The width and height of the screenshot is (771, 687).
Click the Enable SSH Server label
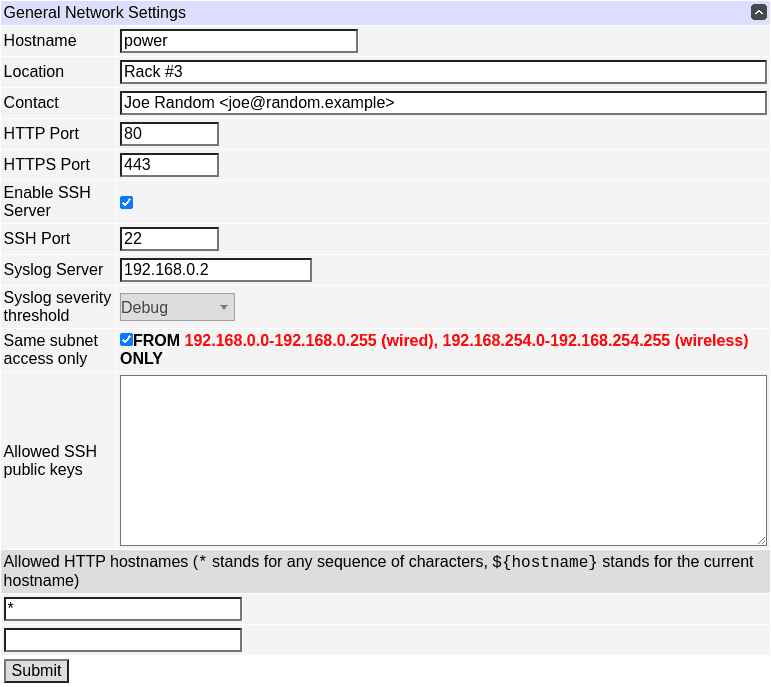pyautogui.click(x=47, y=202)
